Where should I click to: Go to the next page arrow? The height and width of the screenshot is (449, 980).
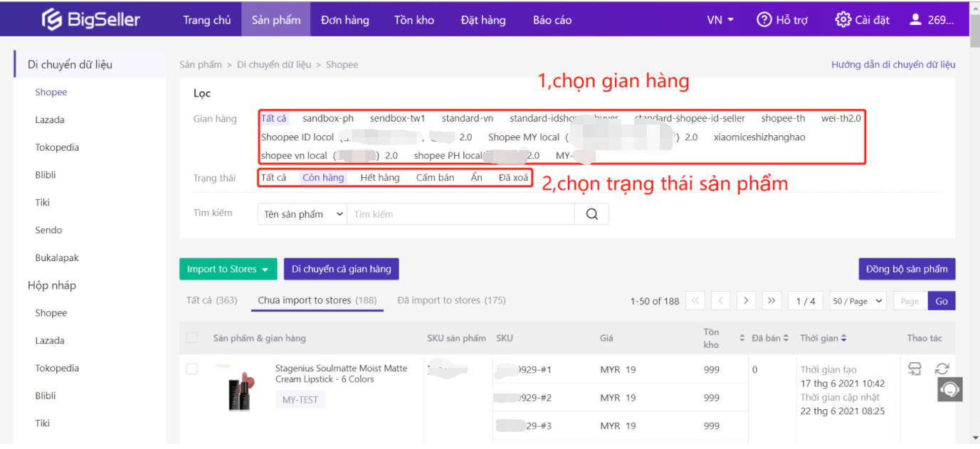(746, 301)
